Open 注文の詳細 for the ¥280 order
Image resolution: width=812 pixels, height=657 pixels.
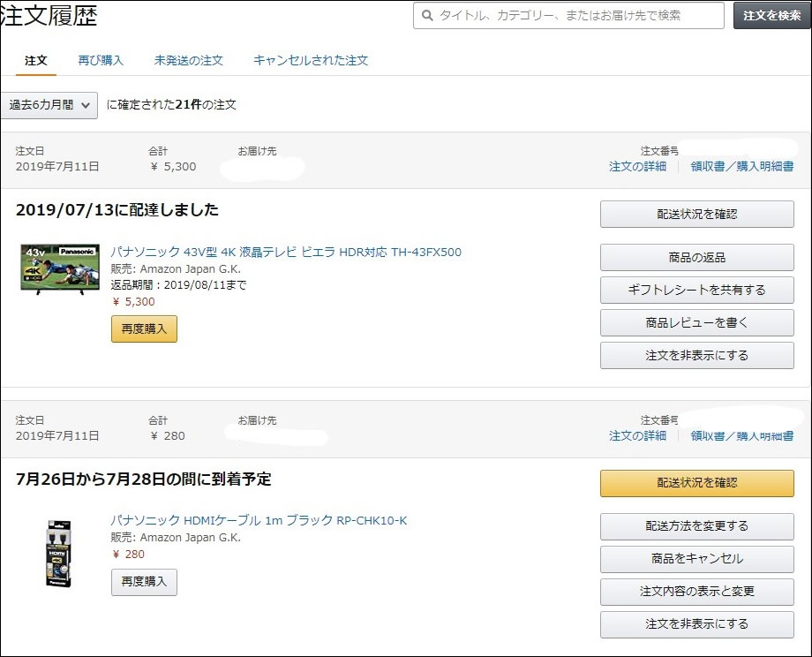(637, 435)
